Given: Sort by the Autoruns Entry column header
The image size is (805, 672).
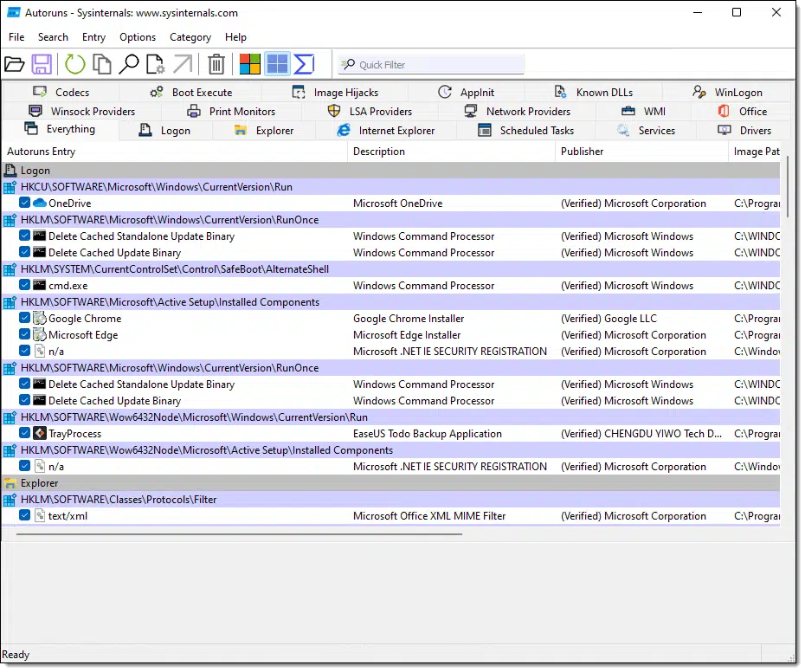Looking at the screenshot, I should [175, 152].
